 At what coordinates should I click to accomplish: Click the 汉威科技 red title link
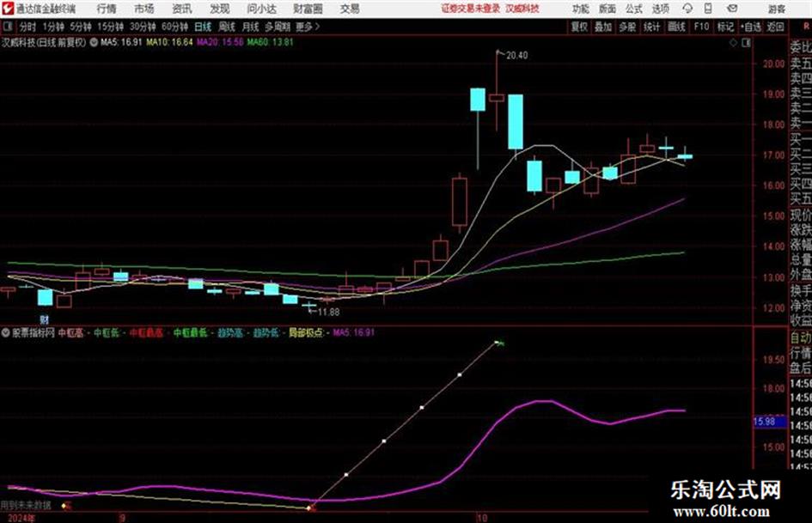point(522,9)
